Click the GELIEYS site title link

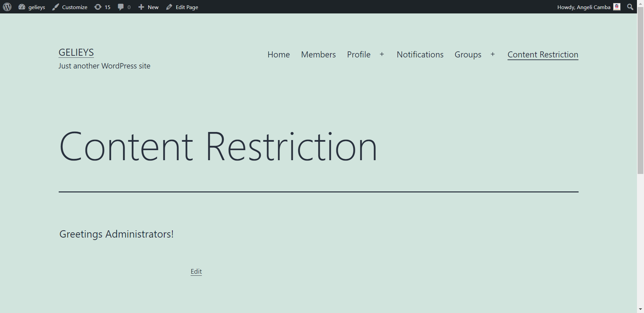(x=76, y=52)
